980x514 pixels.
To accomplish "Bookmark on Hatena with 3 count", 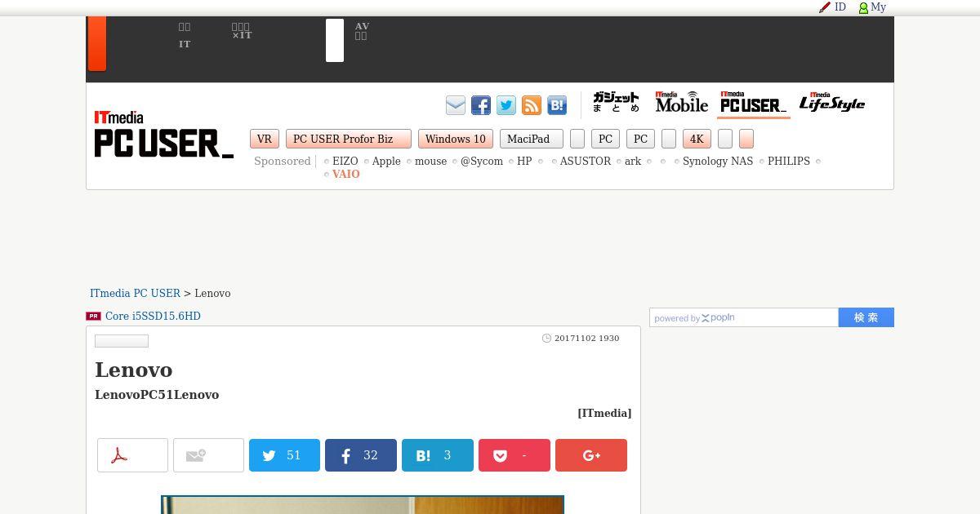I will 438,455.
